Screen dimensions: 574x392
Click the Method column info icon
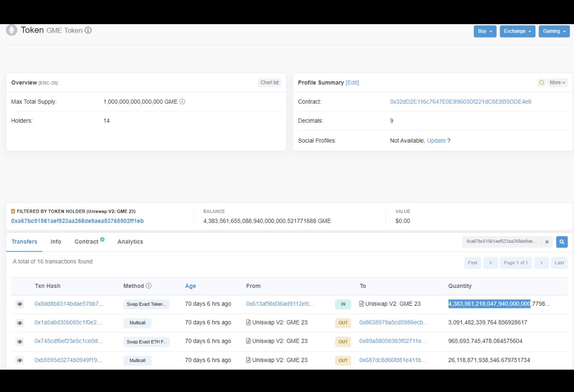click(x=149, y=286)
